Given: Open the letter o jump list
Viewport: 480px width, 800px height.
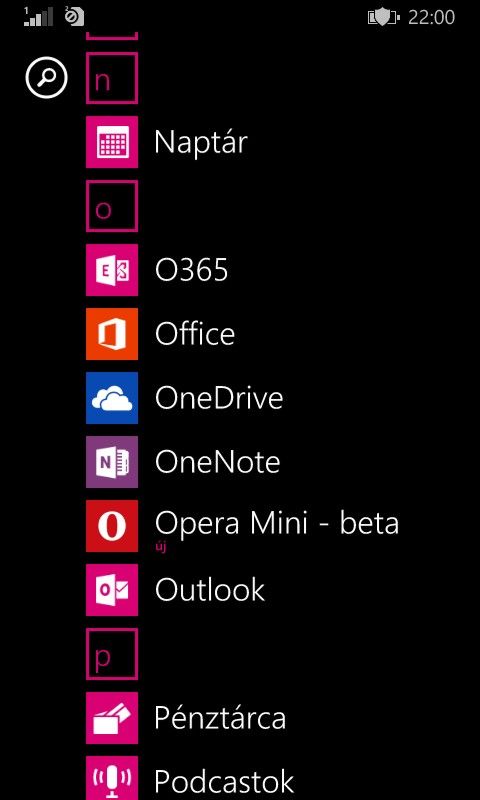Looking at the screenshot, I should [x=112, y=206].
